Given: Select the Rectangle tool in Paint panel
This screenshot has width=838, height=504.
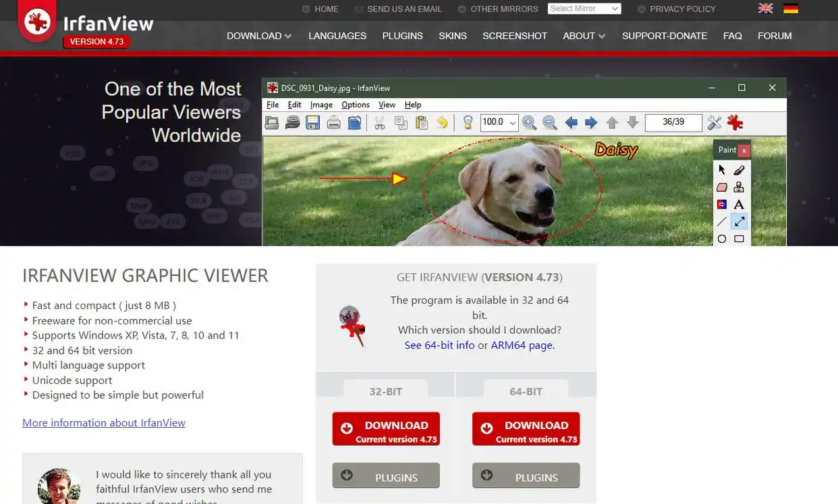Looking at the screenshot, I should point(739,239).
